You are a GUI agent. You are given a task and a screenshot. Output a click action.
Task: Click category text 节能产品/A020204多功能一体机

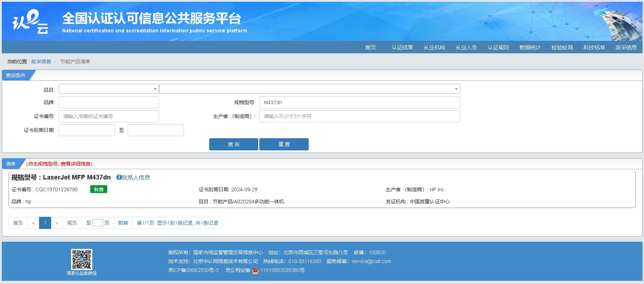tap(248, 202)
